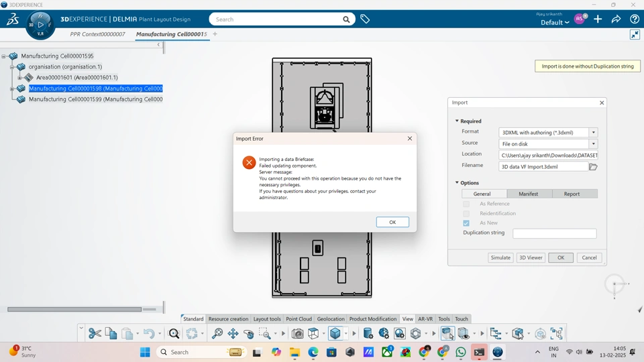The width and height of the screenshot is (644, 362).
Task: Click the Share arrow icon in top bar
Action: (616, 19)
